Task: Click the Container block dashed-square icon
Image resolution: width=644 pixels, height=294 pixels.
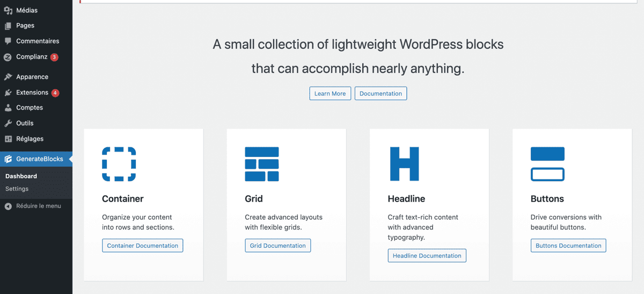Action: pyautogui.click(x=119, y=164)
